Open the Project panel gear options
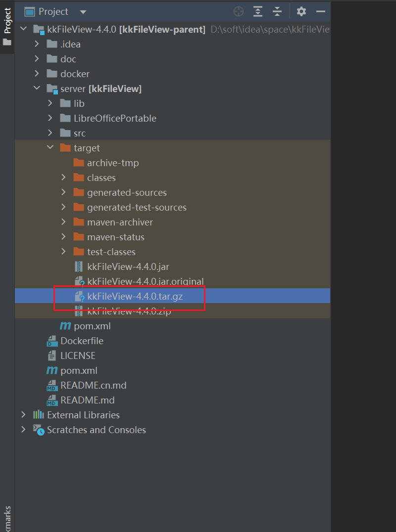This screenshot has width=396, height=532. (301, 11)
